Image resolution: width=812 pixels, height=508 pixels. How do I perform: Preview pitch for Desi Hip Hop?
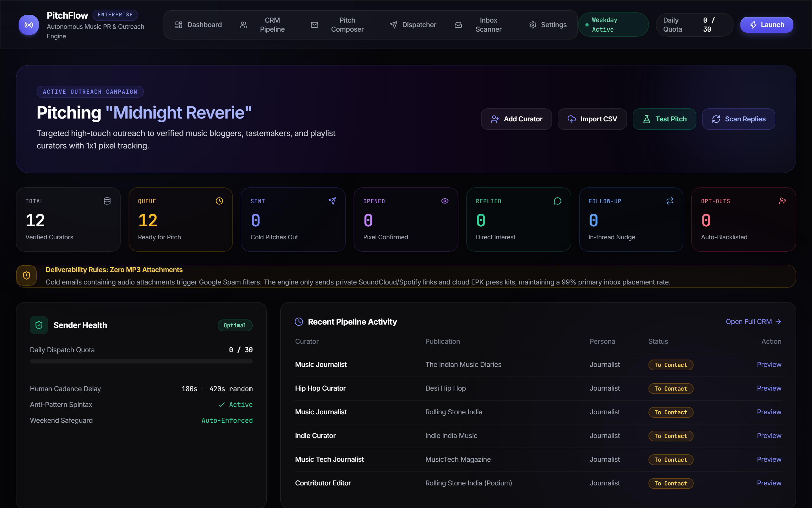[x=769, y=388]
